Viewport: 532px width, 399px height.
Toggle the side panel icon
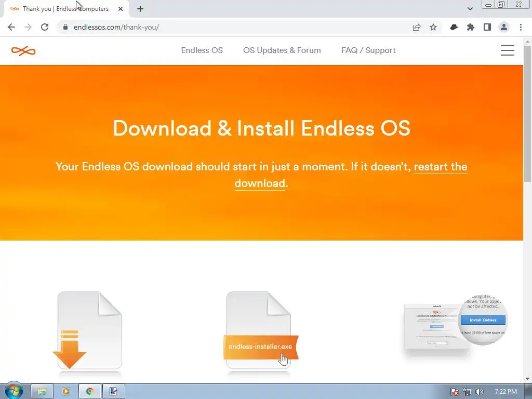[487, 27]
